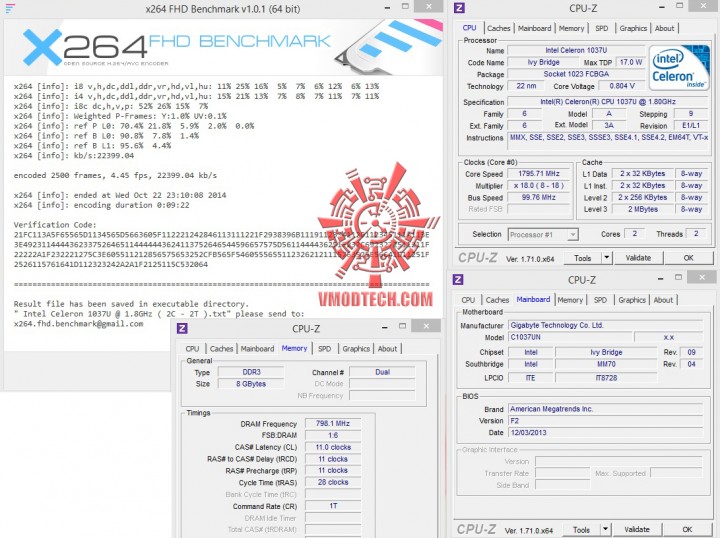The image size is (720, 538).
Task: Click the Command Rate 1T value
Action: [x=333, y=506]
